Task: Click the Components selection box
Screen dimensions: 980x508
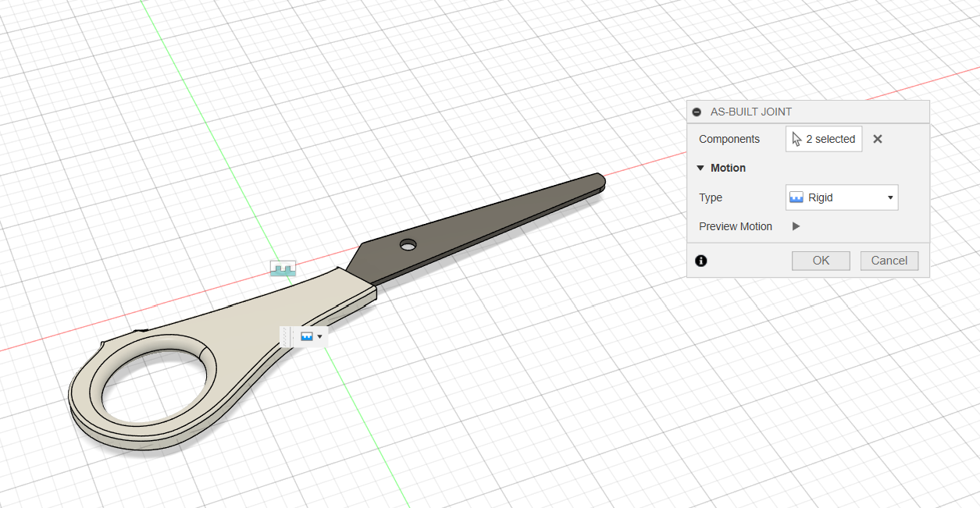Action: tap(824, 139)
